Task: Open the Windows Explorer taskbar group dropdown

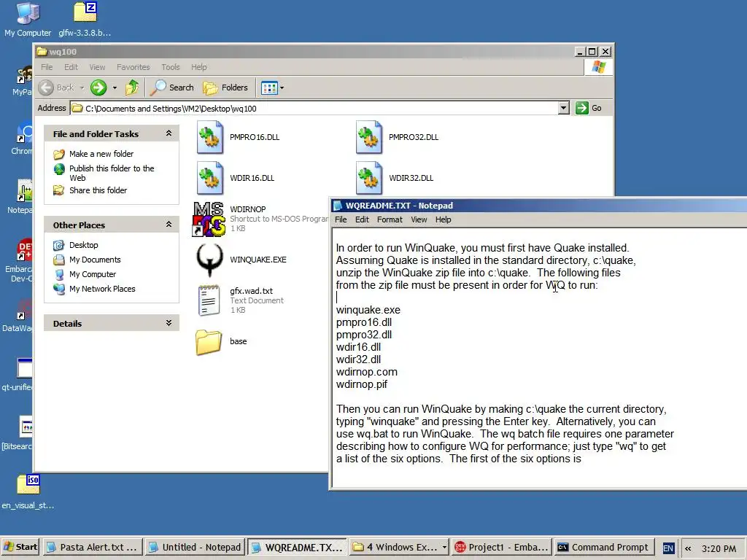Action: [x=444, y=547]
